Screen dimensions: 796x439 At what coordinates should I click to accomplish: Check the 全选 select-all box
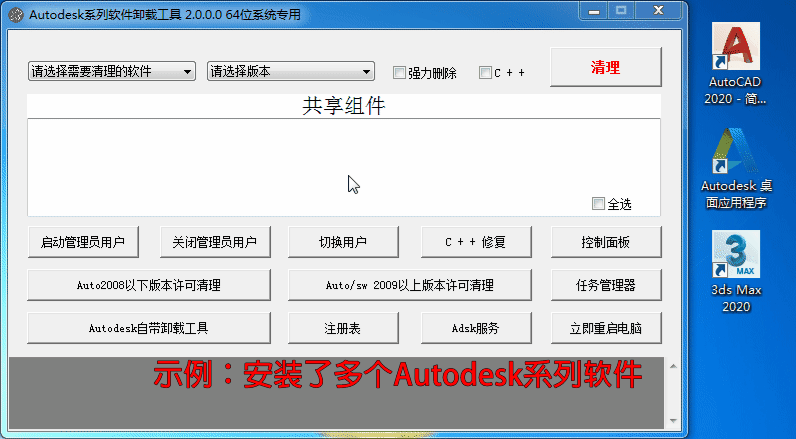(x=599, y=204)
